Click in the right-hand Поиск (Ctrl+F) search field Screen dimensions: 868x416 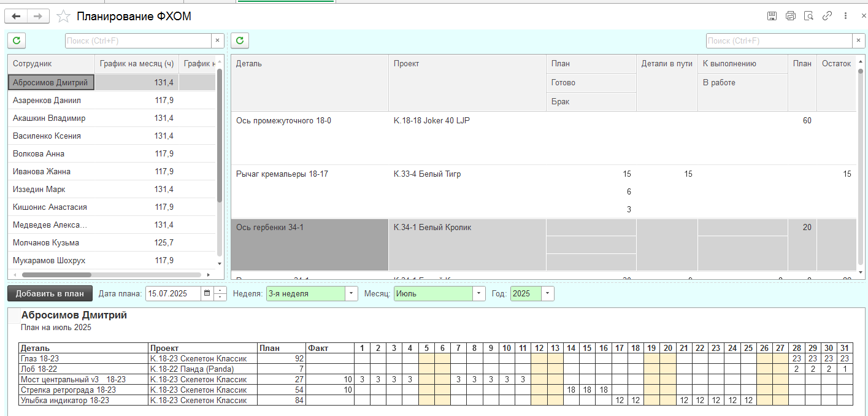778,40
